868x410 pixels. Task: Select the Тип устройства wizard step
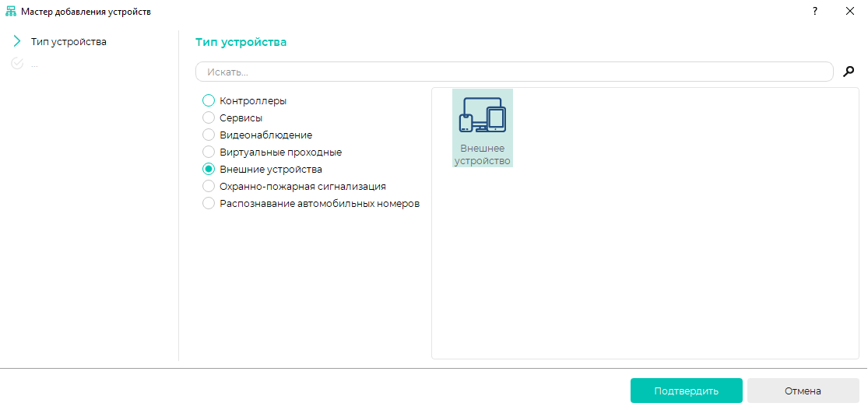point(69,41)
